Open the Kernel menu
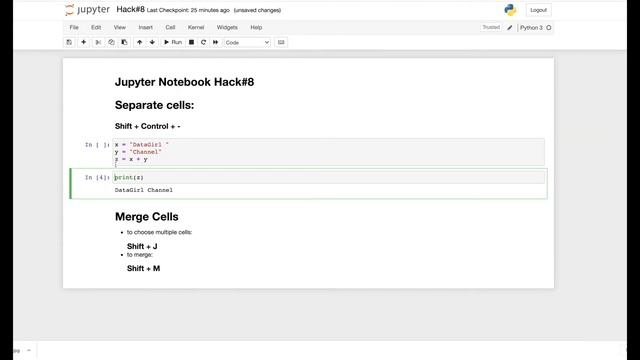 tap(196, 27)
